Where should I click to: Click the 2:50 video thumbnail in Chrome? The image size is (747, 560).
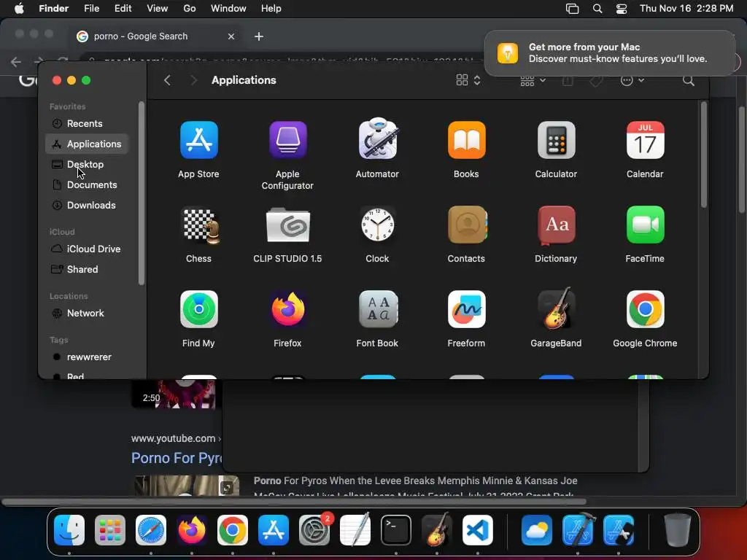[174, 394]
